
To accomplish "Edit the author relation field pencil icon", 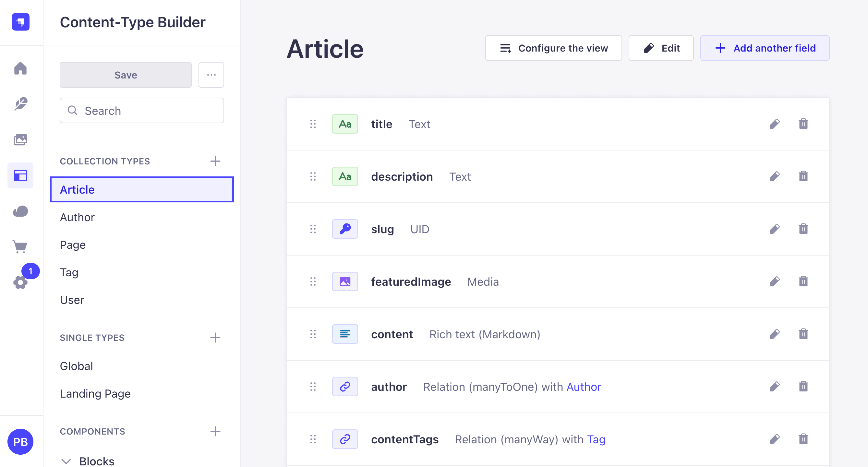I will coord(774,387).
